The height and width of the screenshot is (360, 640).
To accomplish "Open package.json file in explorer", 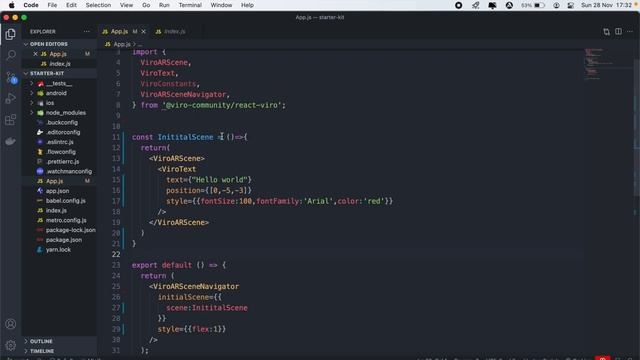I will [60, 240].
